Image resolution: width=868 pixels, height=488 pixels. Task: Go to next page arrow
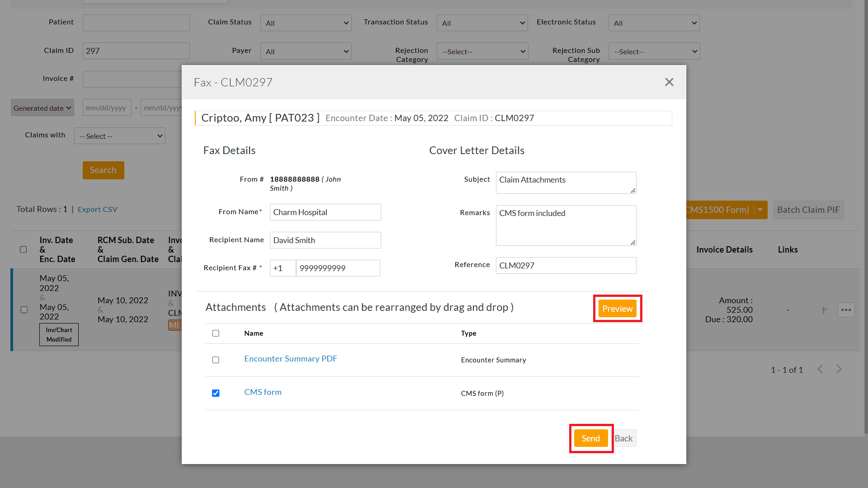(839, 369)
